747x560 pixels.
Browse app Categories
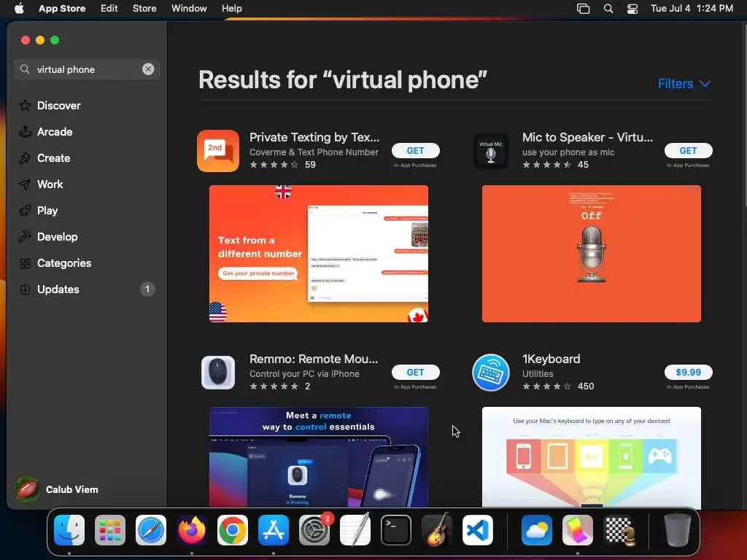(x=64, y=262)
